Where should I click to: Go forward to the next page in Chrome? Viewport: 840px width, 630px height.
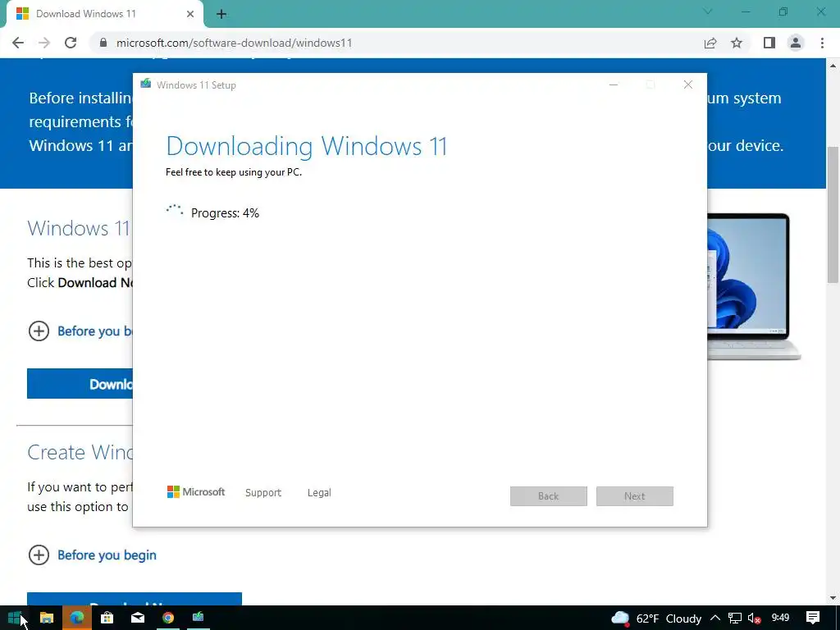(44, 43)
